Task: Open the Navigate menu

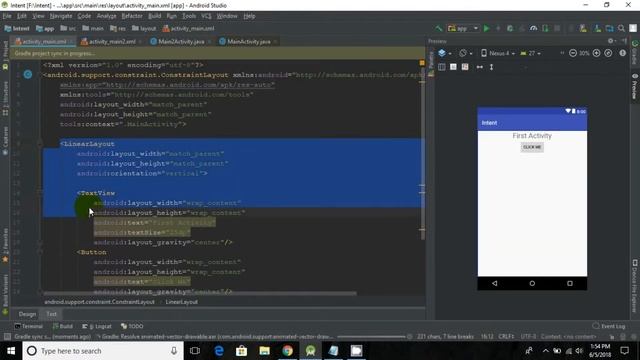Action: coord(61,16)
